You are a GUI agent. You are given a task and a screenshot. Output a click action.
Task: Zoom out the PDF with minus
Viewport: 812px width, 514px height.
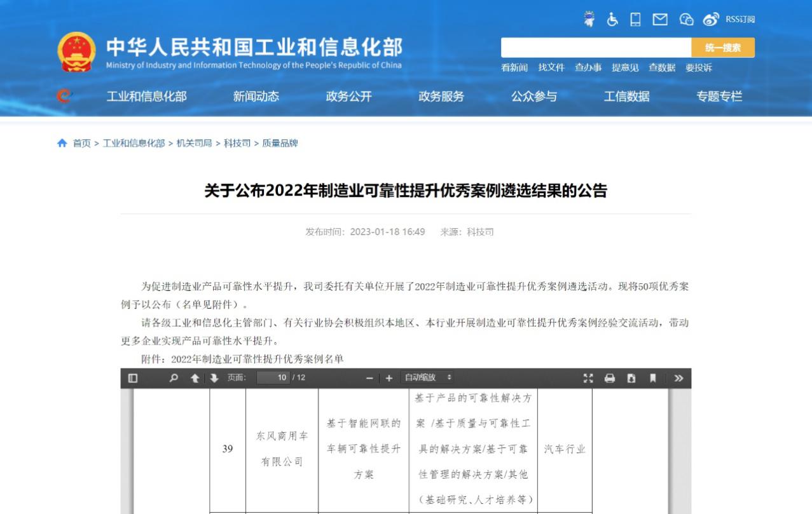369,378
